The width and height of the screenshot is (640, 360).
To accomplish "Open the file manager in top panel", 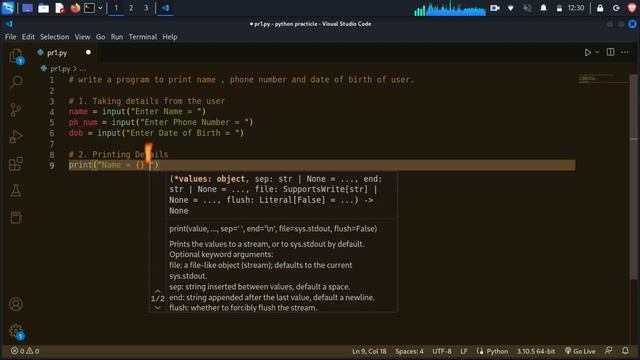I will 44,8.
